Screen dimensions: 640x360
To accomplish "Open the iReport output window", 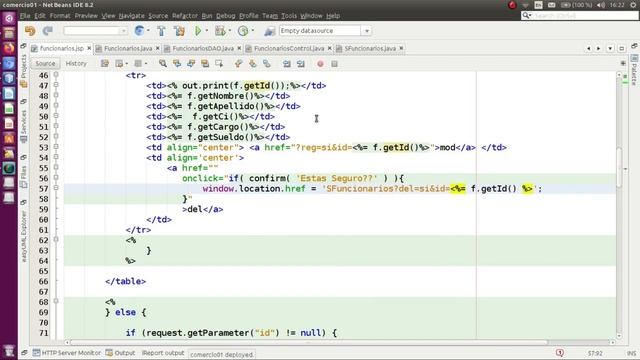I will pyautogui.click(x=163, y=353).
